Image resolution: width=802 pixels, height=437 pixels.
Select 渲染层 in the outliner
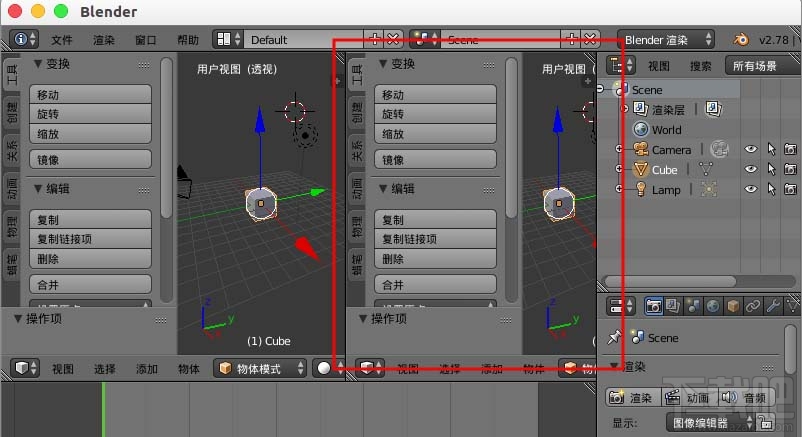(668, 110)
